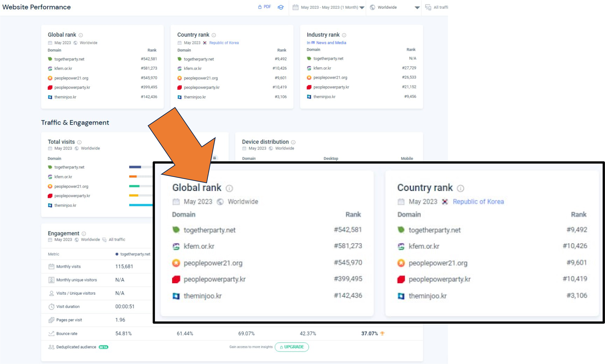Click the BETA badge on Deduplicated audience
605x364 pixels.
pyautogui.click(x=103, y=347)
